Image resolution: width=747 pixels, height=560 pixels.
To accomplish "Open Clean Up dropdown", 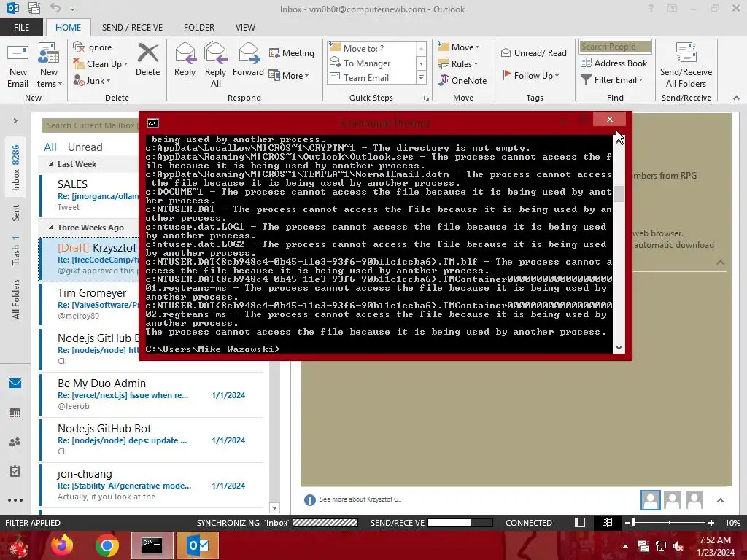I will tap(101, 64).
